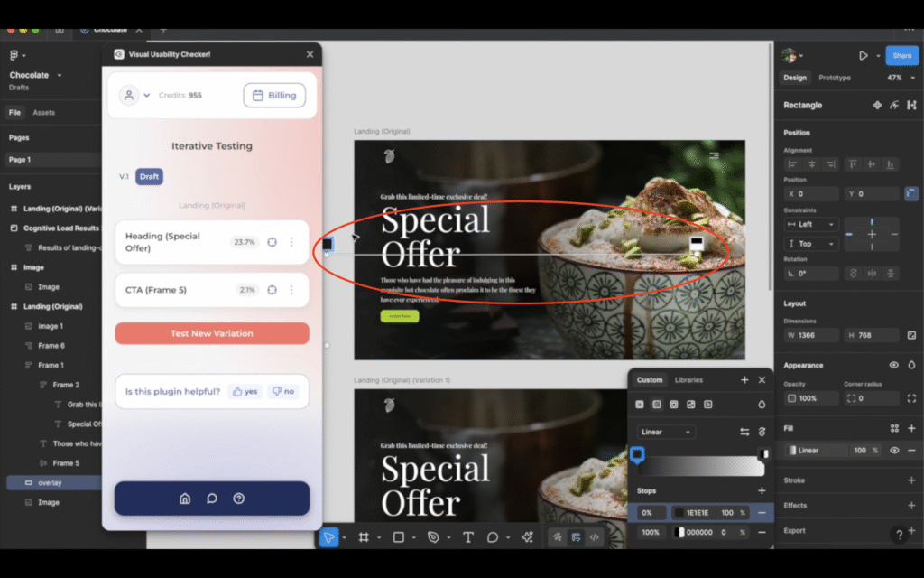This screenshot has width=924, height=578.
Task: Open the Linear gradient type dropdown
Action: [x=666, y=433]
